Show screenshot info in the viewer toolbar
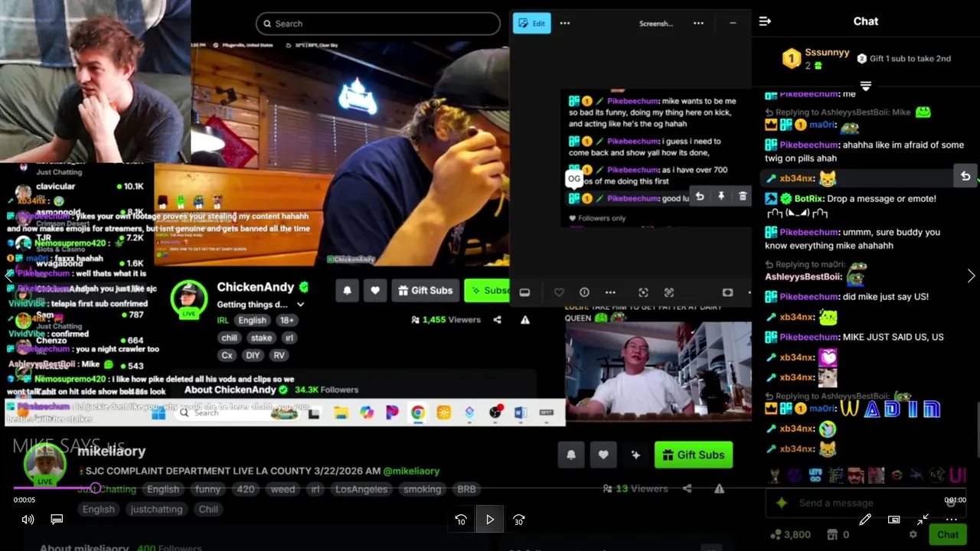Screen dimensions: 980x551 (584, 292)
